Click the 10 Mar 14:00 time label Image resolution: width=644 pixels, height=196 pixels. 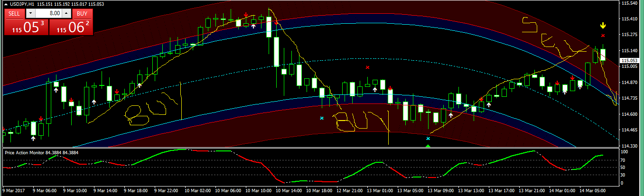click(289, 190)
